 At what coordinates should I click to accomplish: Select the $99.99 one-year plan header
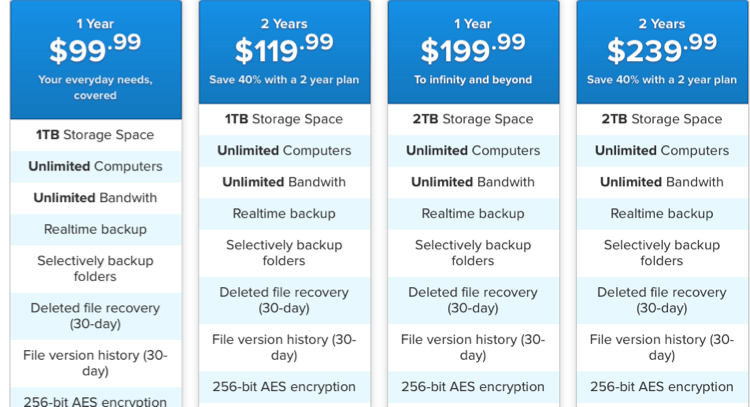click(x=95, y=46)
